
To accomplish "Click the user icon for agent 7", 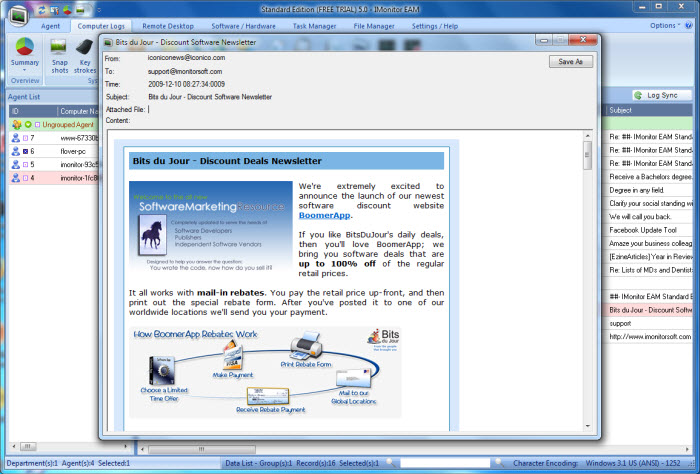I will (16, 138).
